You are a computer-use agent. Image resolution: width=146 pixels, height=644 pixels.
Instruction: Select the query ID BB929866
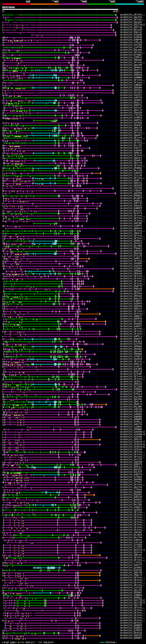pyautogui.click(x=8, y=8)
